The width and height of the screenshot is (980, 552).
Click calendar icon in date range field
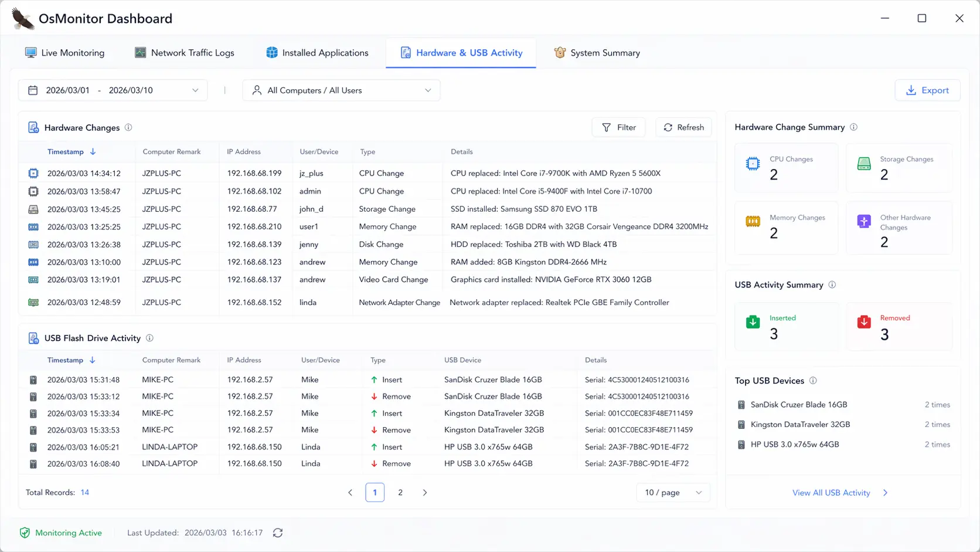coord(33,90)
